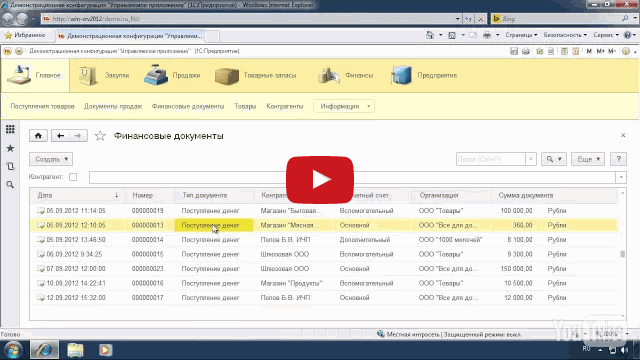Screen dimensions: 640x360
Task: Open Документы продаж link
Action: 113,106
